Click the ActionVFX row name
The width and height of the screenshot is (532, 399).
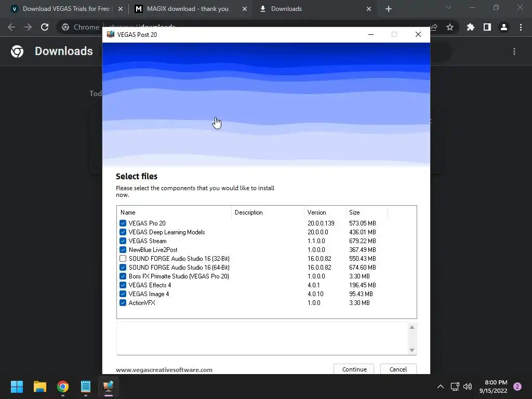coord(142,303)
